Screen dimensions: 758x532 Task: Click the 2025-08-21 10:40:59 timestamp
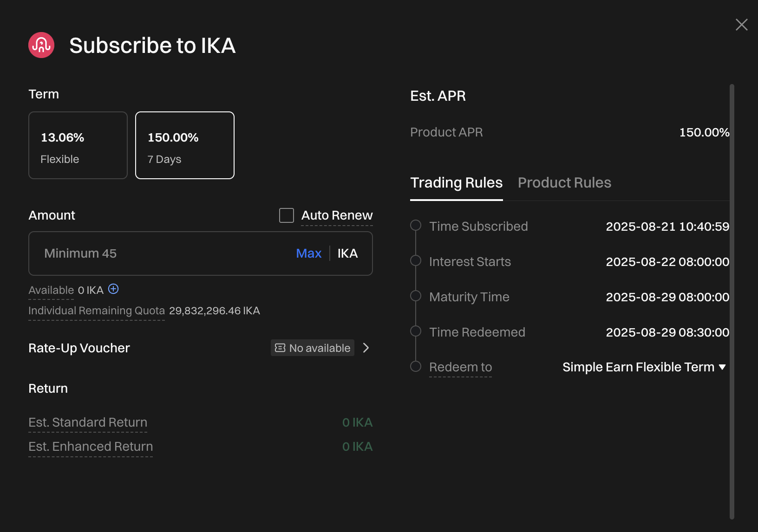click(667, 227)
